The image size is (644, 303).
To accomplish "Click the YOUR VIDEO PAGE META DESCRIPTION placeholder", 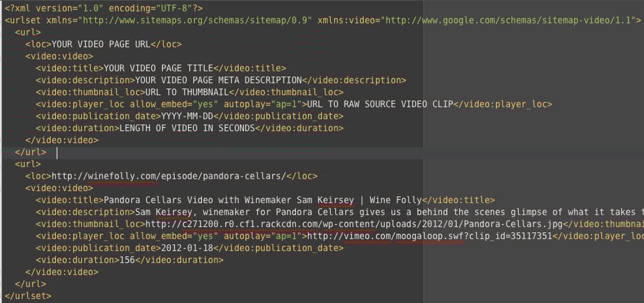I will [x=219, y=80].
